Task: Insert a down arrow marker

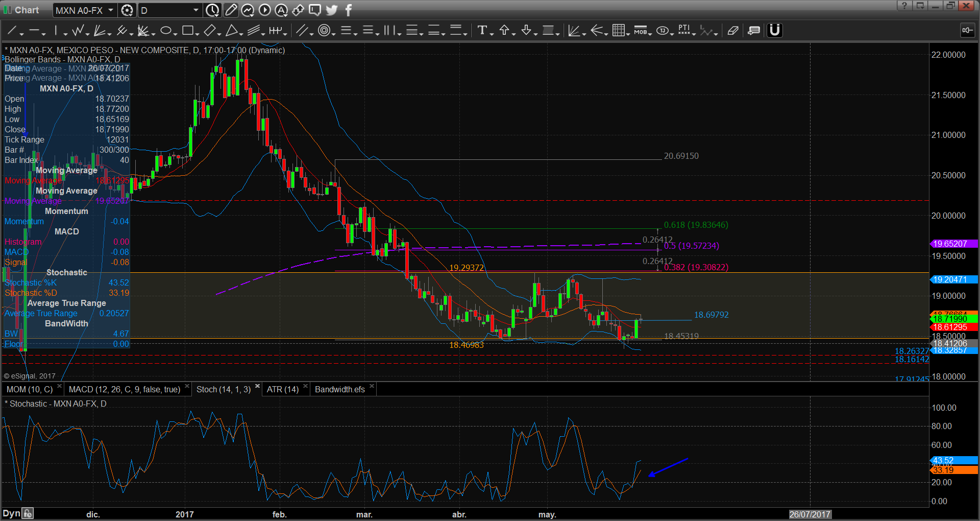Action: tap(526, 31)
